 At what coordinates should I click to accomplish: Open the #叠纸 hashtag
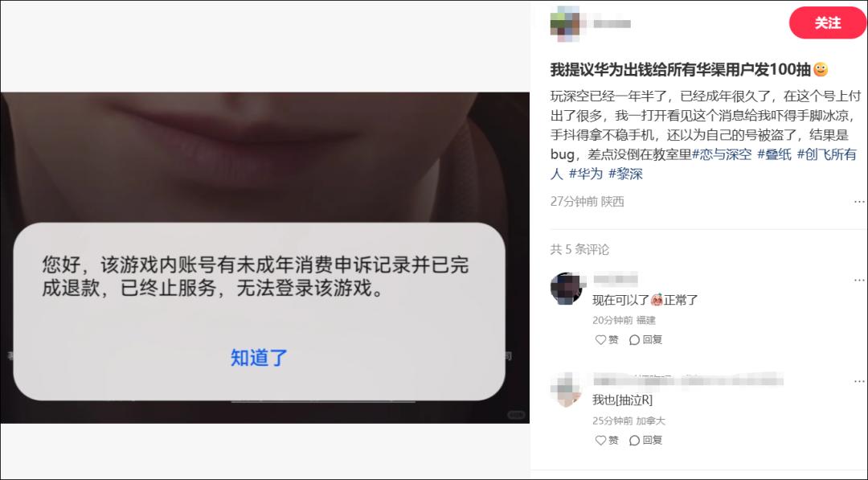[774, 154]
